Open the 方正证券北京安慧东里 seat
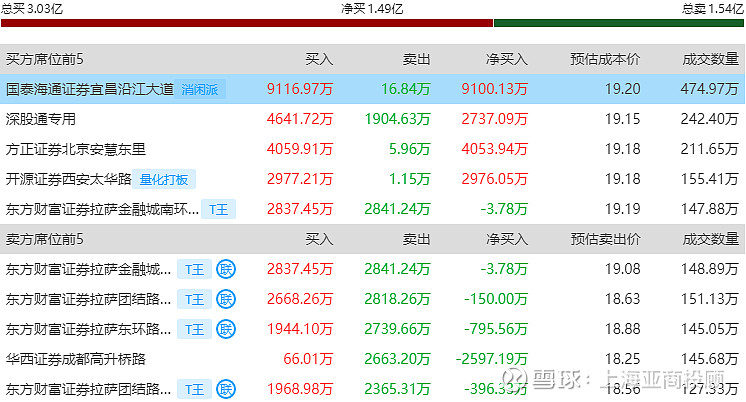Screen dimensions: 746x402 (76, 149)
